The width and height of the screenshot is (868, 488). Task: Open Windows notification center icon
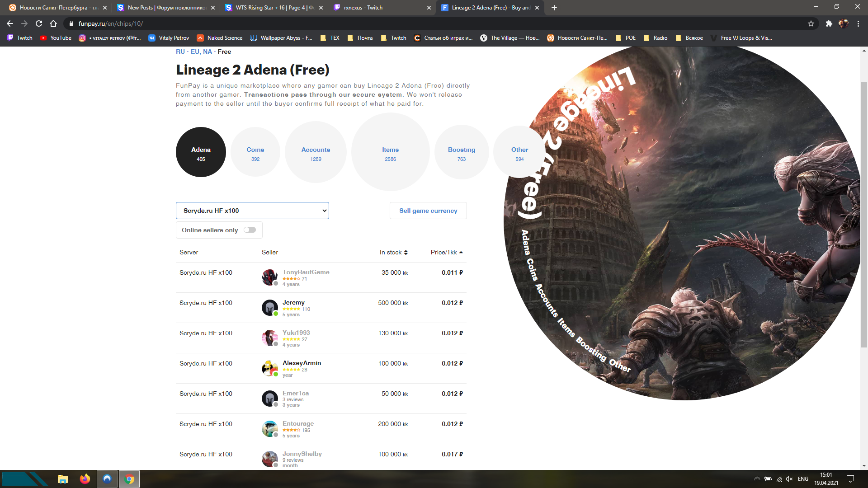pos(850,479)
